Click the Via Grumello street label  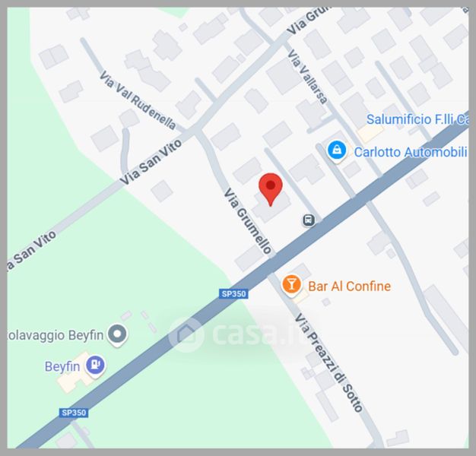pyautogui.click(x=247, y=221)
